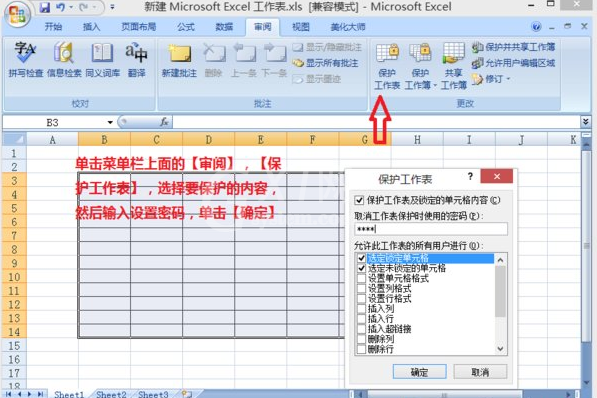Click 允许用户编辑区域
This screenshot has width=597, height=398.
coord(513,63)
